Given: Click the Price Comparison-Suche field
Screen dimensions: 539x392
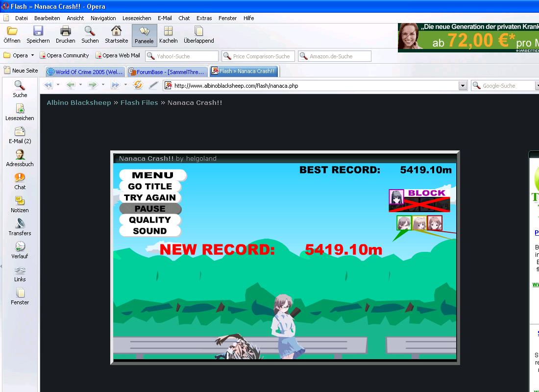Looking at the screenshot, I should click(x=258, y=56).
